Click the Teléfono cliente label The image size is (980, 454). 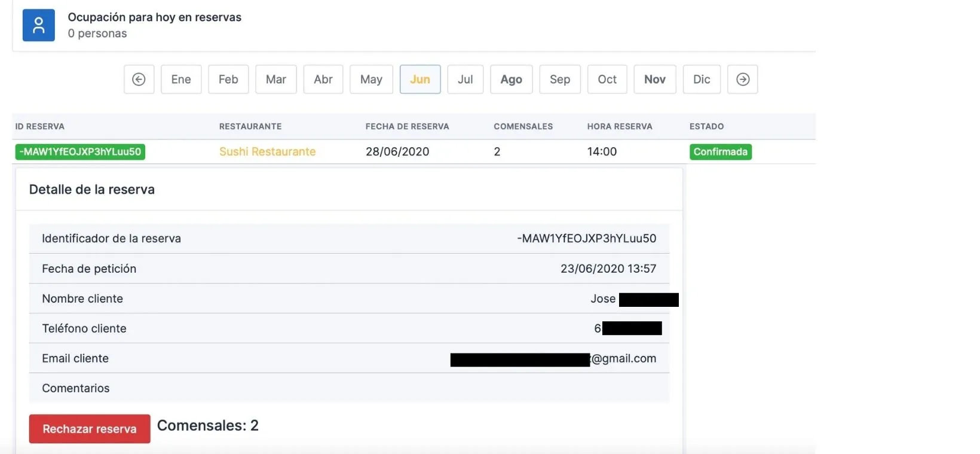84,328
